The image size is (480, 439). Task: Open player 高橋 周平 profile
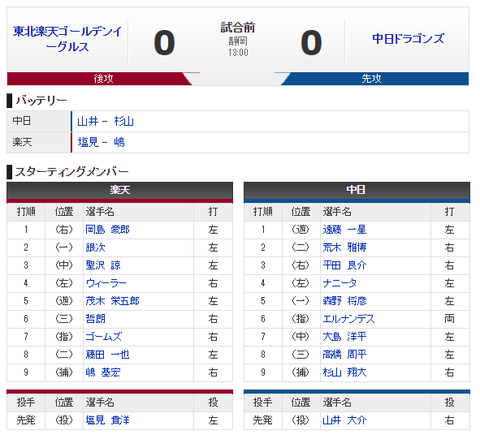344,355
